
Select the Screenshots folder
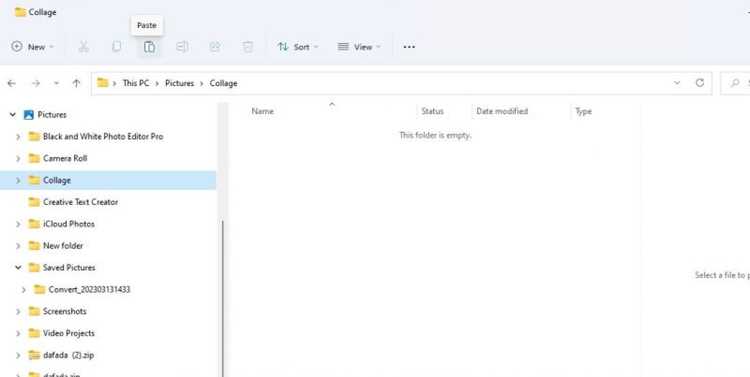[65, 311]
